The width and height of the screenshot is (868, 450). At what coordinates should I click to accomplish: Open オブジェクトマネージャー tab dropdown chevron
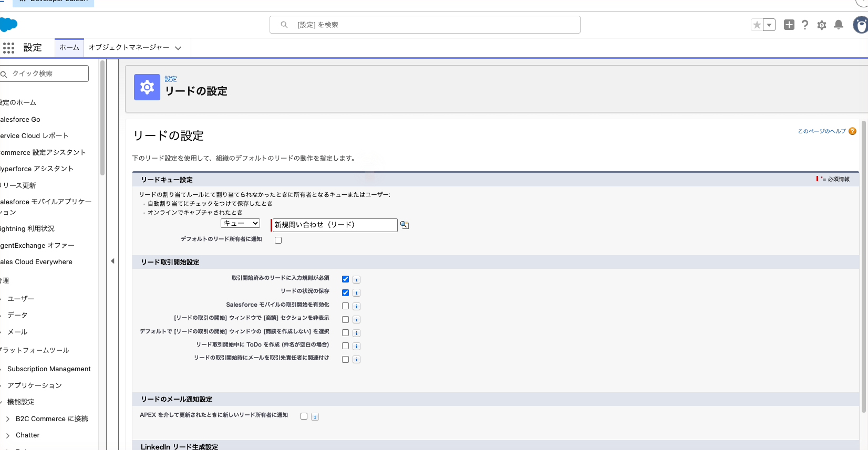[x=178, y=48]
